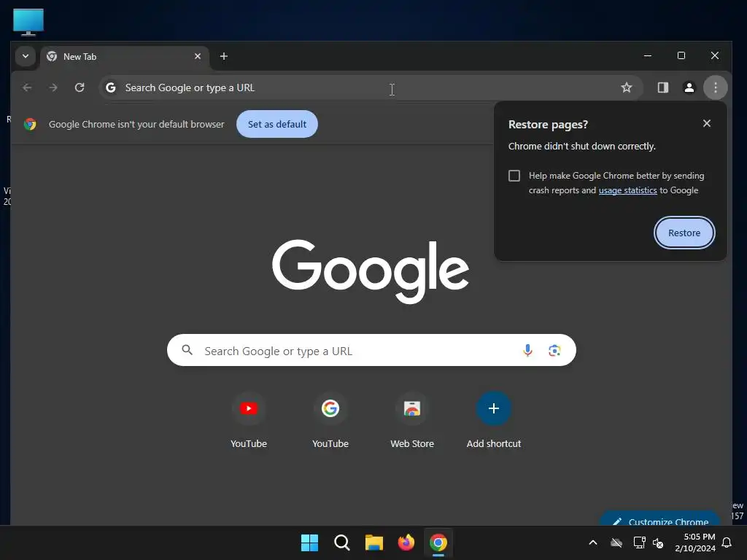Image resolution: width=747 pixels, height=560 pixels.
Task: Click the back navigation arrow
Action: [27, 87]
